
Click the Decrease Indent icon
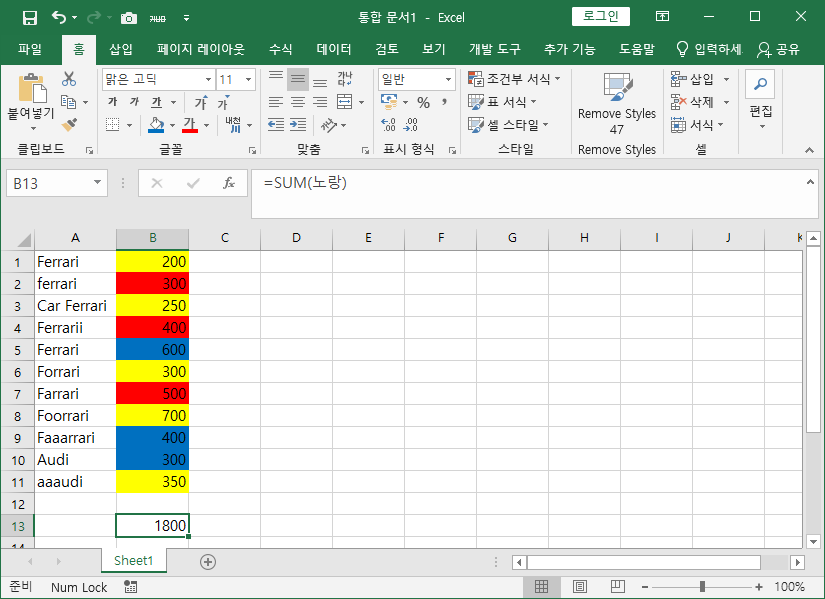tap(276, 125)
